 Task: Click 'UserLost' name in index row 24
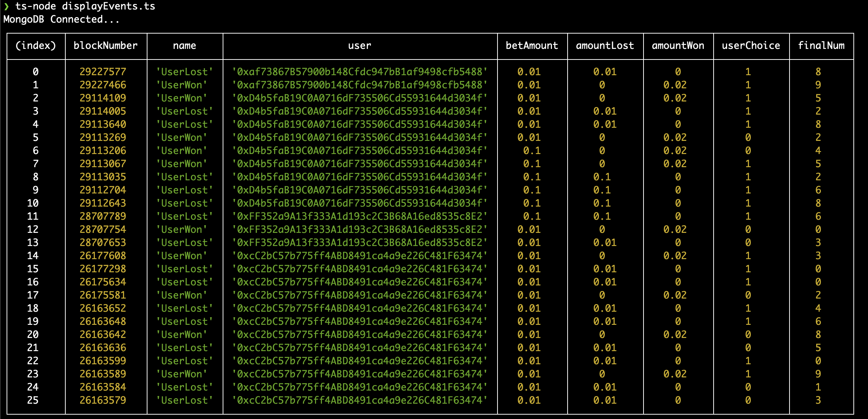184,387
